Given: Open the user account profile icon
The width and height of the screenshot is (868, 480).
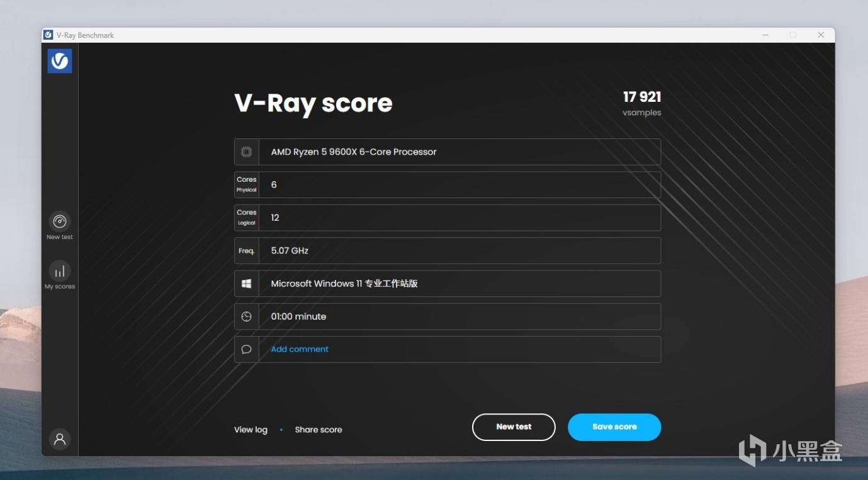Looking at the screenshot, I should (60, 438).
